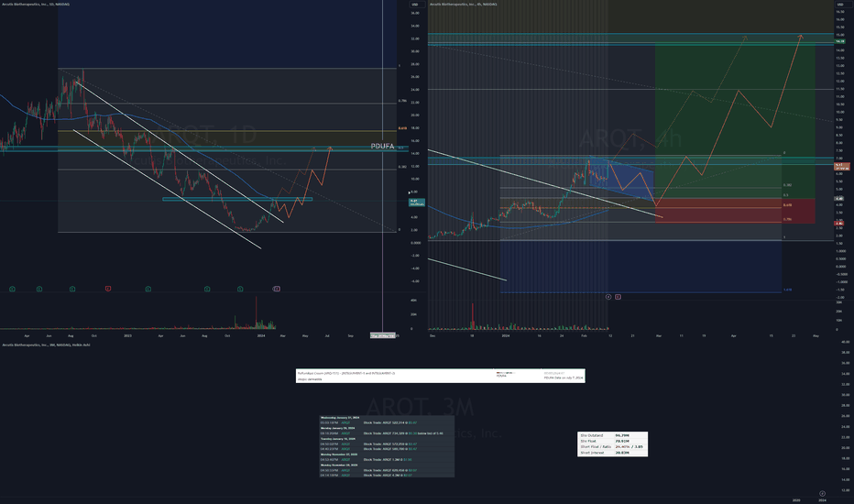Image resolution: width=854 pixels, height=504 pixels.
Task: Click the '2024' label on daily time axis
Action: click(261, 335)
